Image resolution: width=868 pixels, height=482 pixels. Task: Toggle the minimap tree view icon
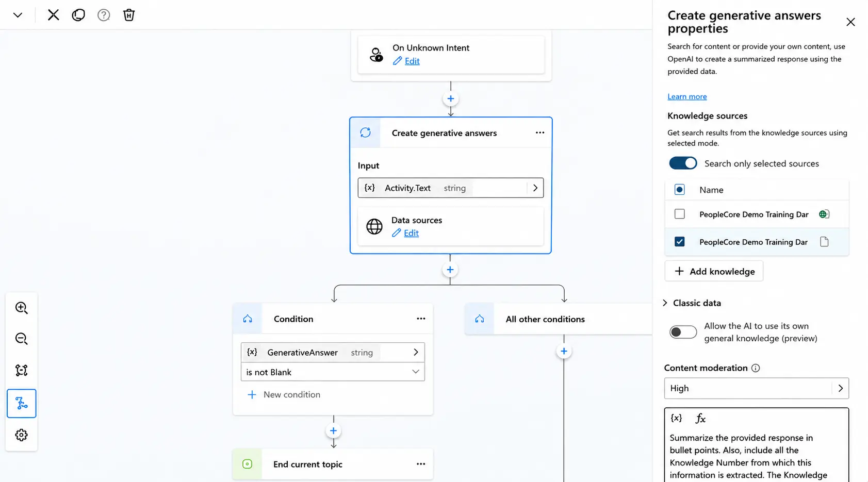(22, 403)
